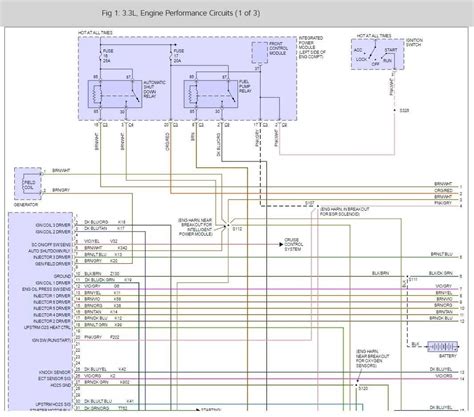Click the IGNITION SWITCH label
The image size is (474, 417).
click(x=414, y=42)
